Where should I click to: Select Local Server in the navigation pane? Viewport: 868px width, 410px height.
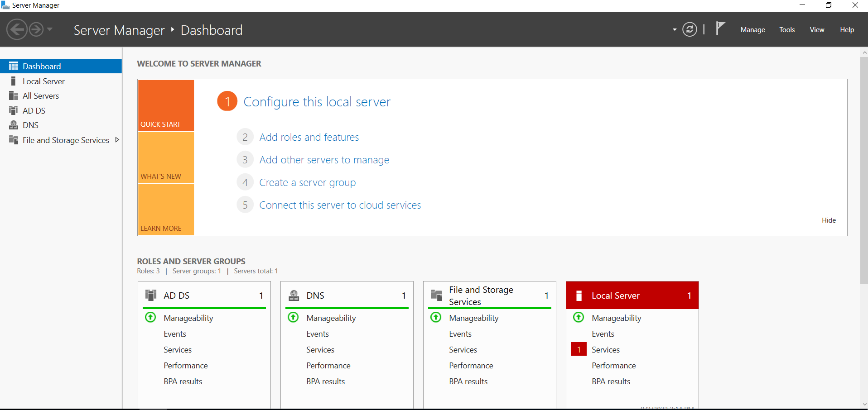click(61, 81)
